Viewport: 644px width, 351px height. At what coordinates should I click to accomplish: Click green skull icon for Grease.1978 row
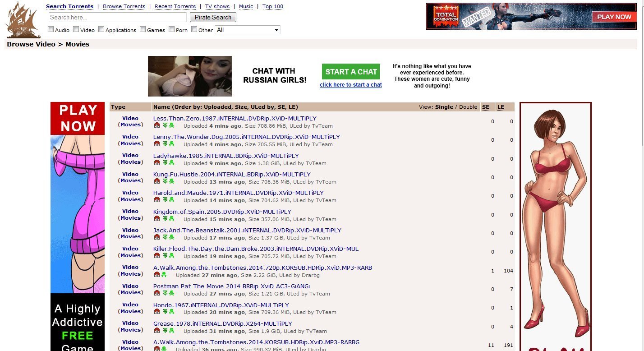pos(171,331)
